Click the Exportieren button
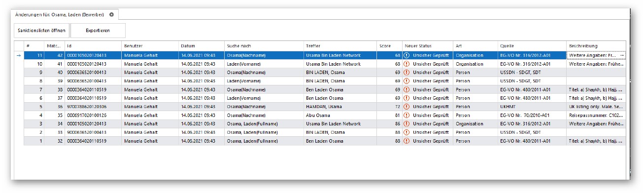The image size is (644, 193). 98,31
